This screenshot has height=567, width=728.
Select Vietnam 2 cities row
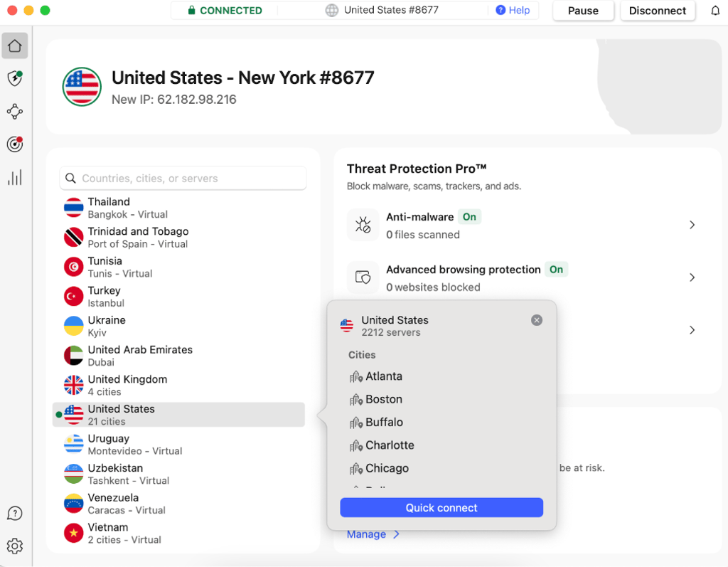click(x=178, y=533)
